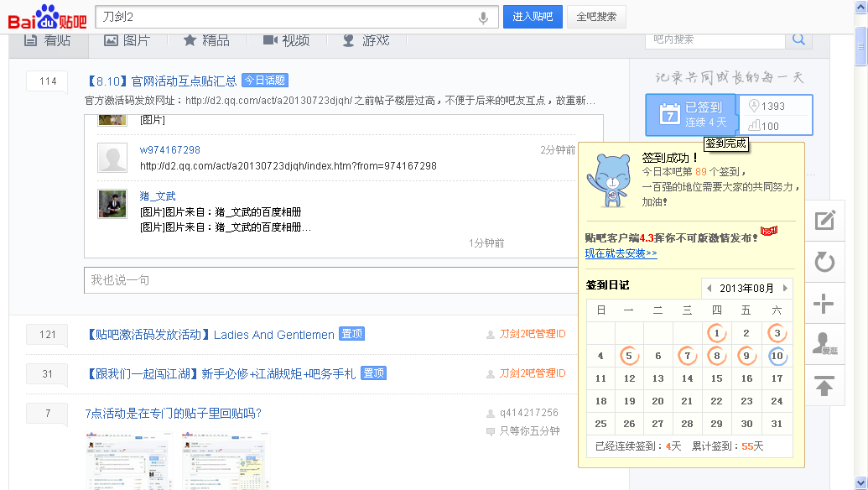
Task: Click the in-bar search magnifier icon
Action: tap(798, 39)
